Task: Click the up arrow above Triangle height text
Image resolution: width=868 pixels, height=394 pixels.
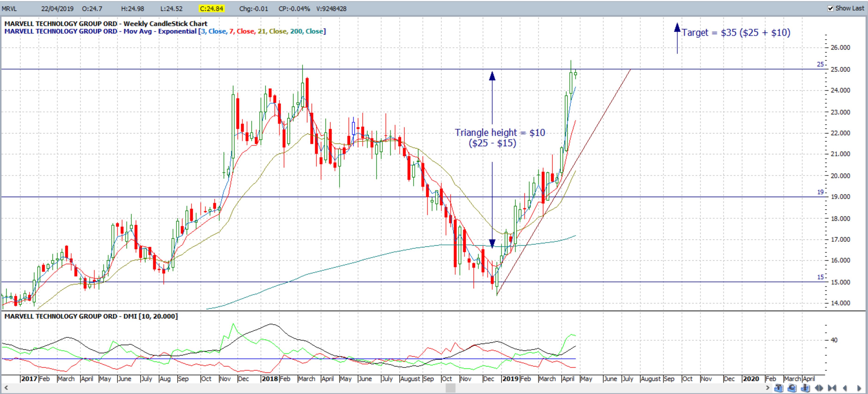Action: pos(492,98)
